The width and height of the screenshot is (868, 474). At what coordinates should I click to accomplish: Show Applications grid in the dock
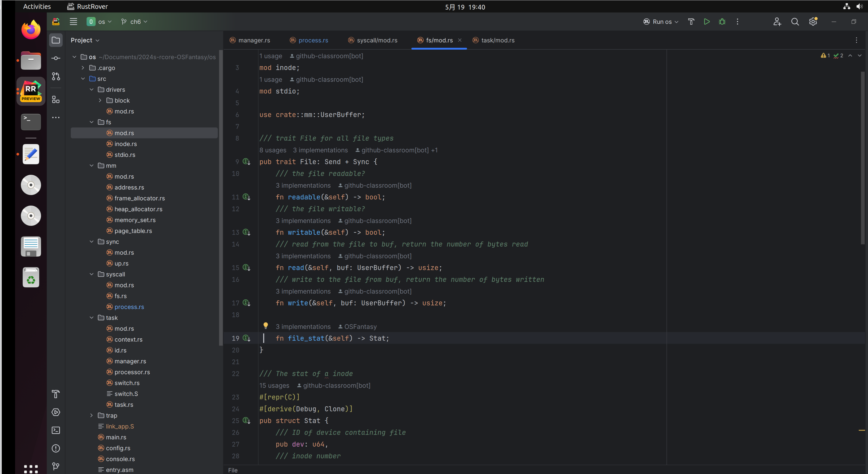pos(31,469)
